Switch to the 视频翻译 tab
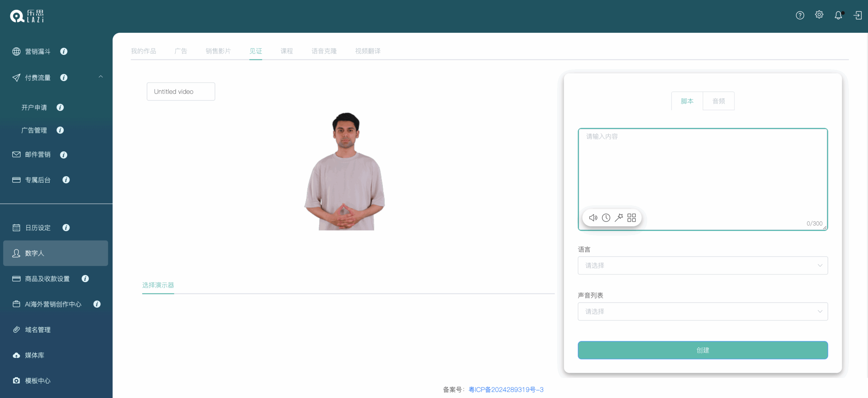 click(368, 51)
